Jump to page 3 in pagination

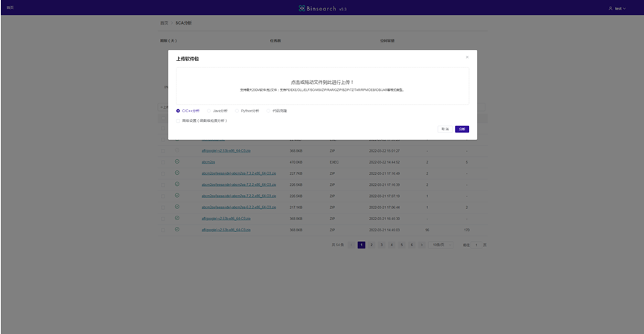pos(381,245)
